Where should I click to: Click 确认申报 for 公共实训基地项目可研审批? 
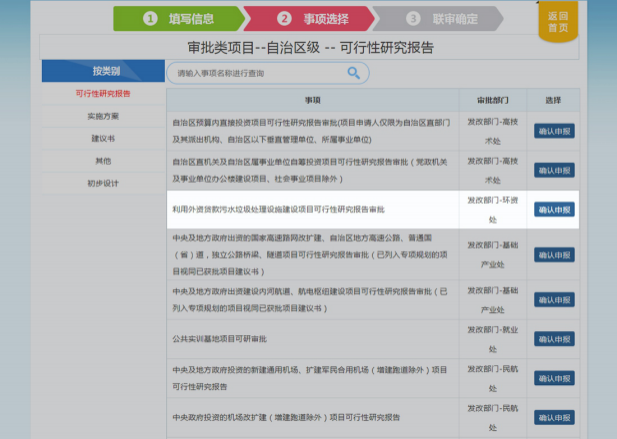pos(554,339)
